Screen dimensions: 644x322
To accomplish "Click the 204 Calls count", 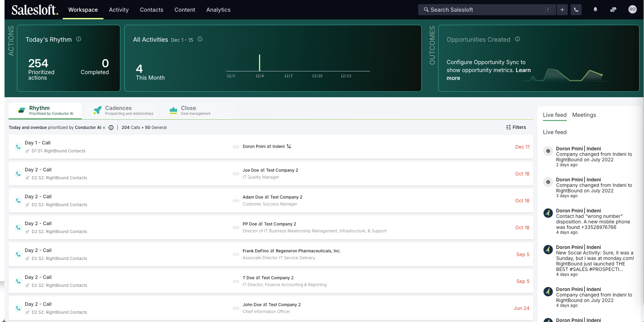I will (x=131, y=128).
